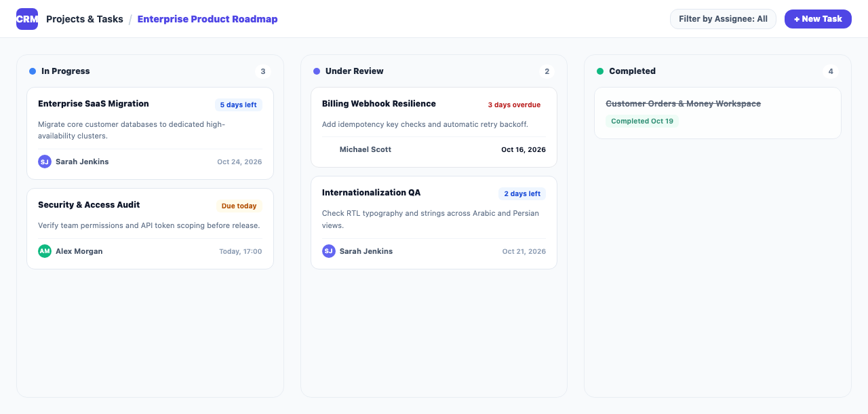
Task: Click the green Completed status dot
Action: coord(600,71)
